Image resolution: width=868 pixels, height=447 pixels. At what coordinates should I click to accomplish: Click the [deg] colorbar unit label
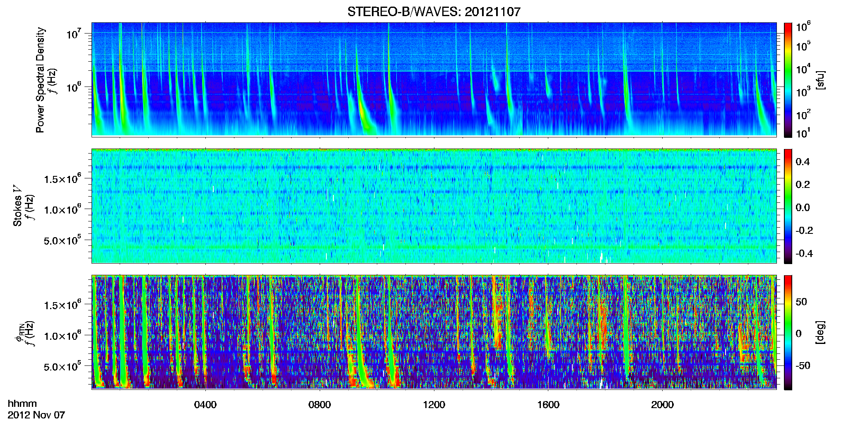click(820, 332)
